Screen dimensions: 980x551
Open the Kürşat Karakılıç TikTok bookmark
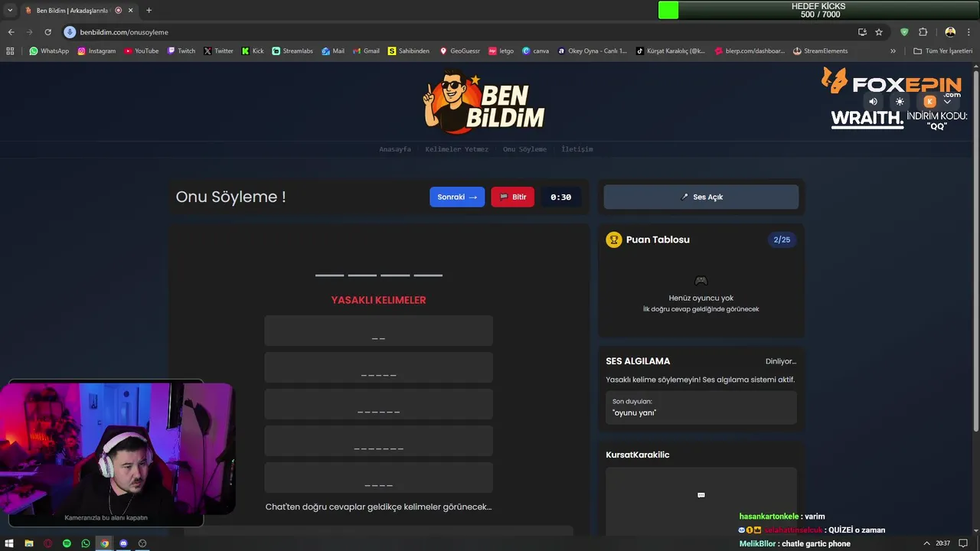pyautogui.click(x=671, y=51)
